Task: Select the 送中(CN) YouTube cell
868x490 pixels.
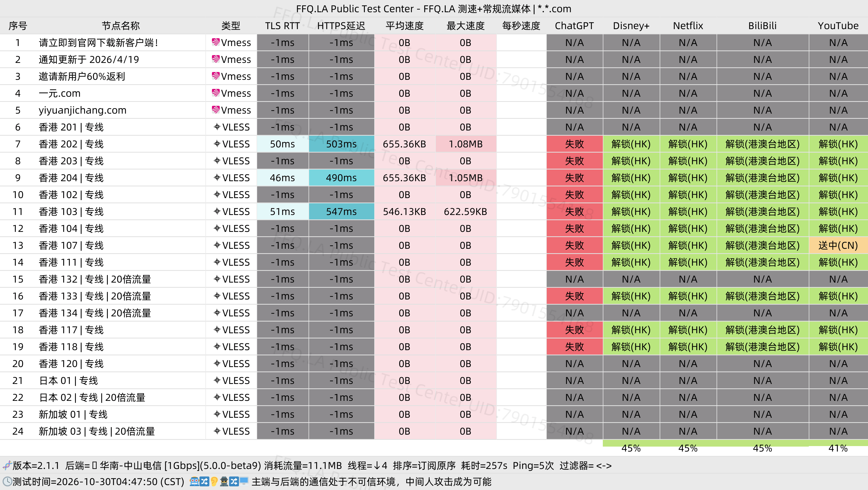Action: [838, 245]
